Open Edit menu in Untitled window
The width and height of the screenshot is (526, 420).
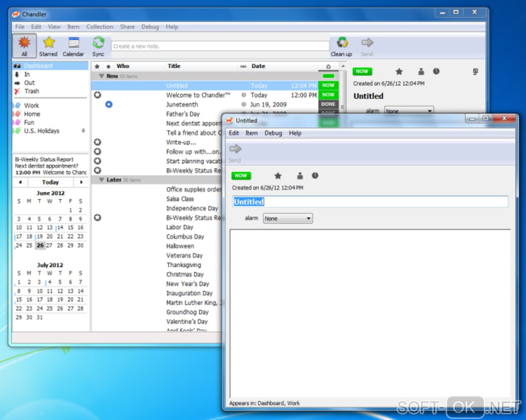(x=234, y=133)
